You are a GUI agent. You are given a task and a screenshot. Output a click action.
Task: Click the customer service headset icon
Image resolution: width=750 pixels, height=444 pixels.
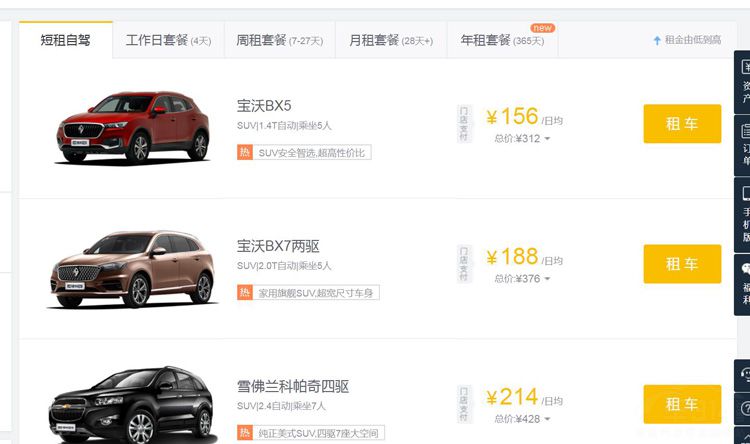pyautogui.click(x=745, y=375)
